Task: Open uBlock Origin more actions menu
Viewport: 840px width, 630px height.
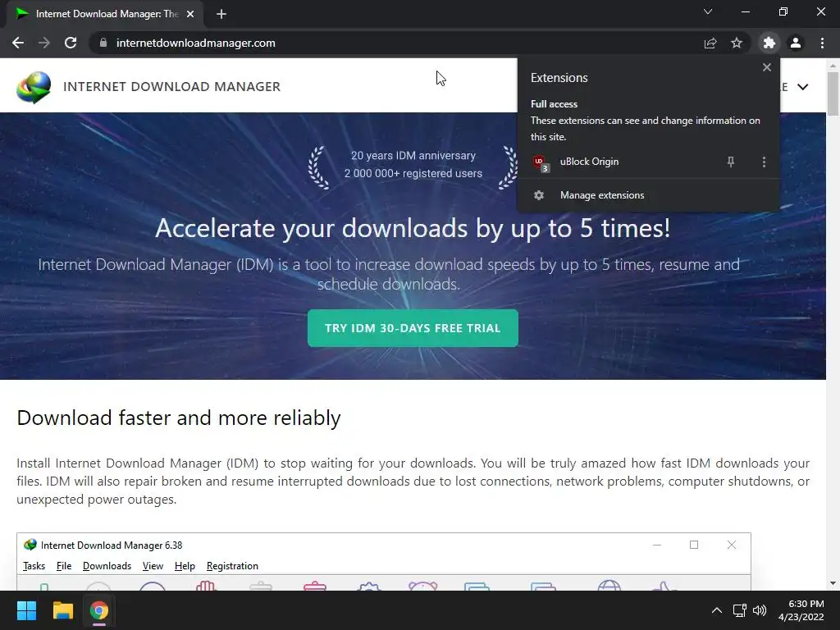Action: 764,162
